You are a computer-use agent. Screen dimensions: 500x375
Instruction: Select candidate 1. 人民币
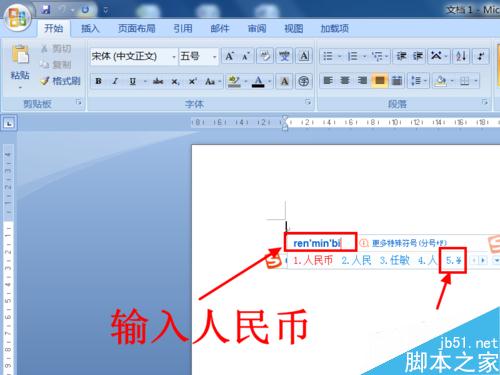(x=313, y=260)
